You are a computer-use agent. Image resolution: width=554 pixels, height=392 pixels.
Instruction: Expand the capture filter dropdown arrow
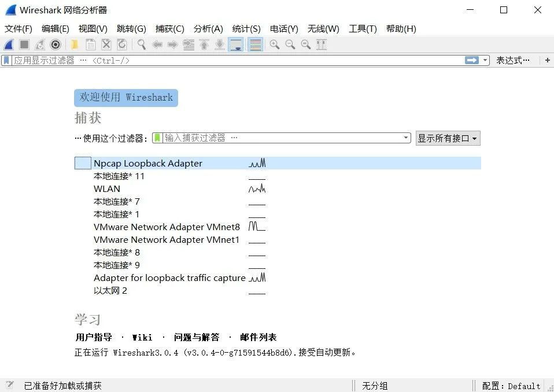click(x=406, y=138)
